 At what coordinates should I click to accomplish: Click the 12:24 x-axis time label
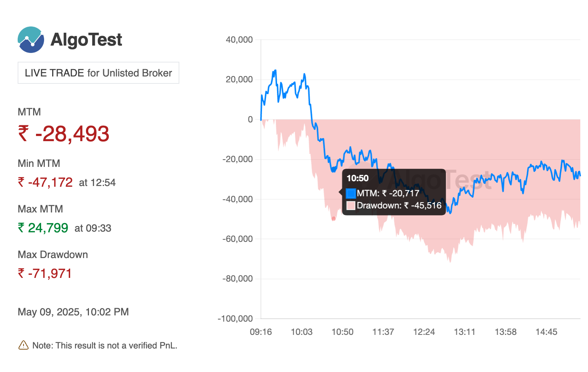click(424, 332)
